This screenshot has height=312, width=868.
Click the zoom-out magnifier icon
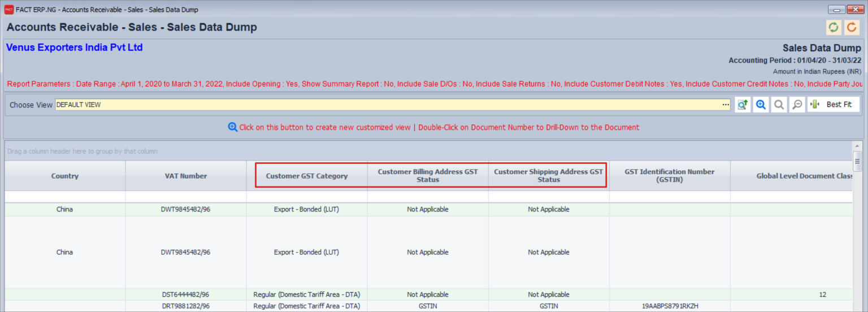point(797,105)
